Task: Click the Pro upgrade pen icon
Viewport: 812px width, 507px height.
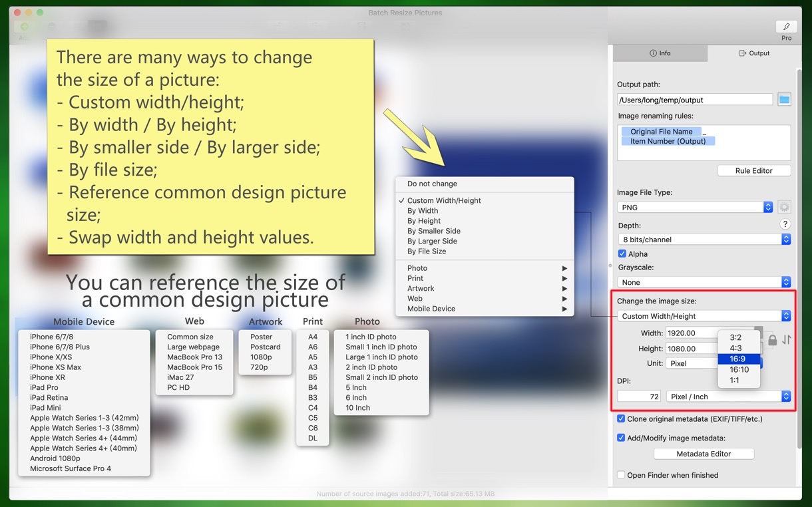Action: (x=787, y=27)
